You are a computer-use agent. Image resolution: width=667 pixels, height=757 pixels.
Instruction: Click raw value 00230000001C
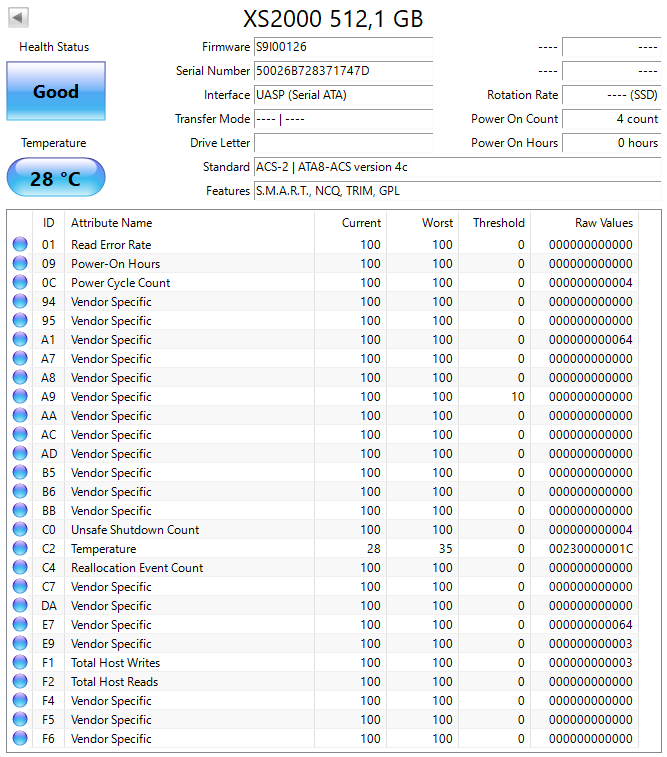click(x=590, y=549)
